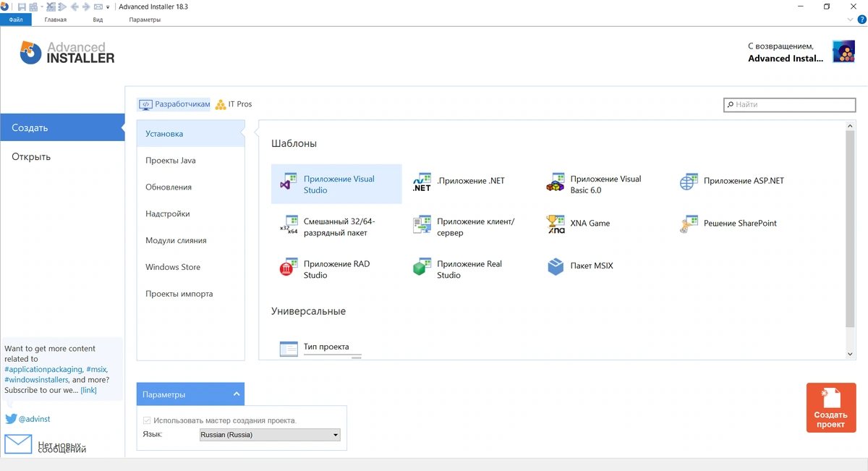Open the Язык dropdown showing Russian (Russia)

270,435
